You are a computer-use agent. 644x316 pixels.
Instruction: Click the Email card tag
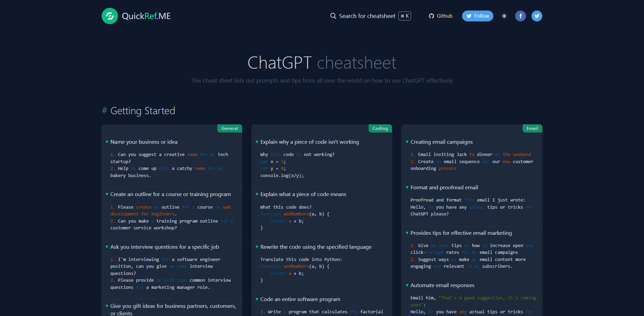[x=532, y=128]
